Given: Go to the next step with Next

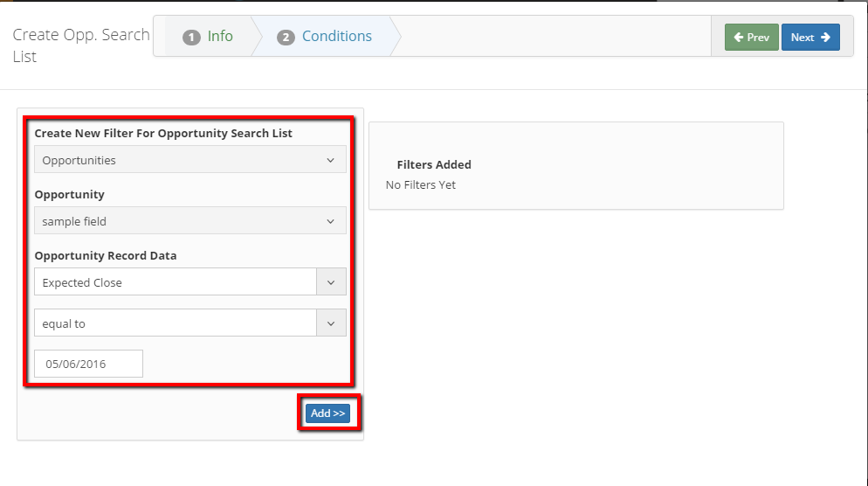Looking at the screenshot, I should [810, 37].
